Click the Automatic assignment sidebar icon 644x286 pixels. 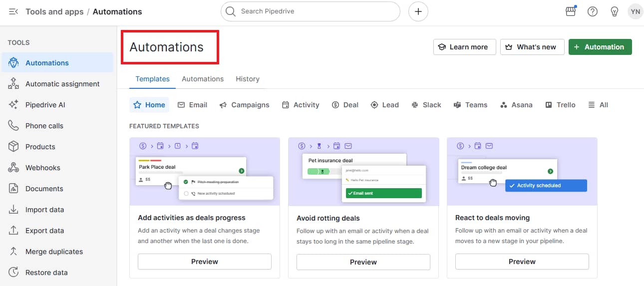click(13, 84)
